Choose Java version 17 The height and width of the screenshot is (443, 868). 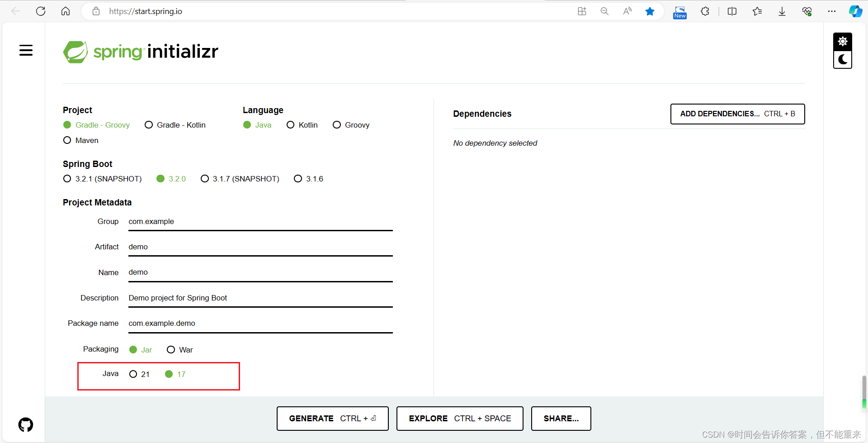coord(175,374)
